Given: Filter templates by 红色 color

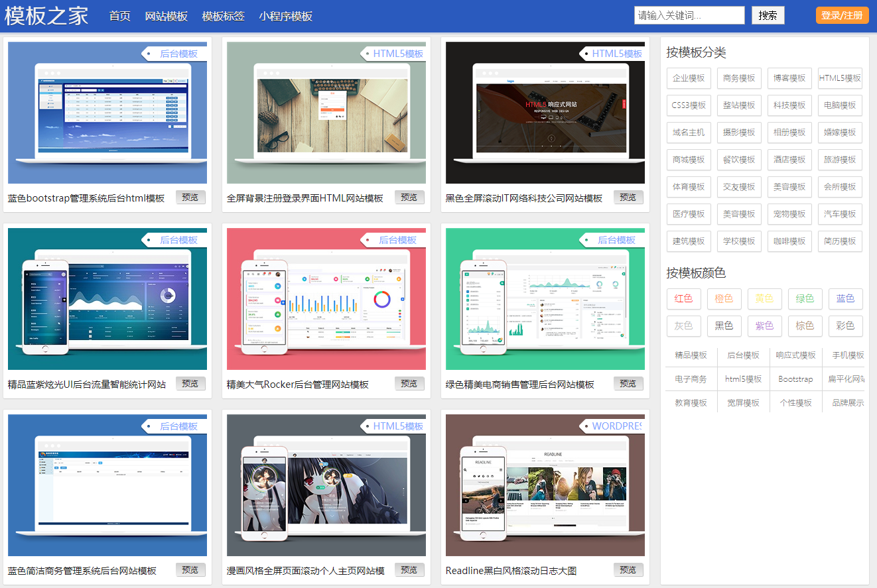Looking at the screenshot, I should click(684, 298).
